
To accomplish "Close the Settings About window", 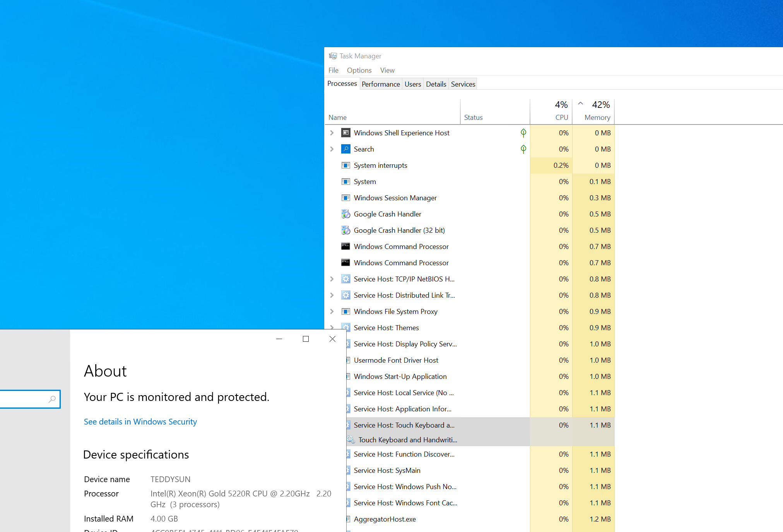I will click(x=332, y=339).
